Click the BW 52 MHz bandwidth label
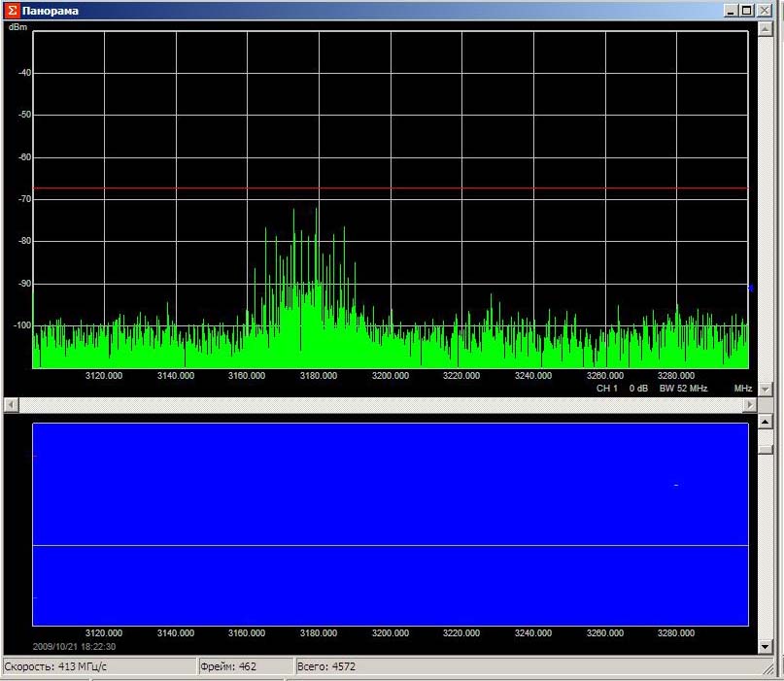Viewport: 784px width, 681px height. click(683, 388)
